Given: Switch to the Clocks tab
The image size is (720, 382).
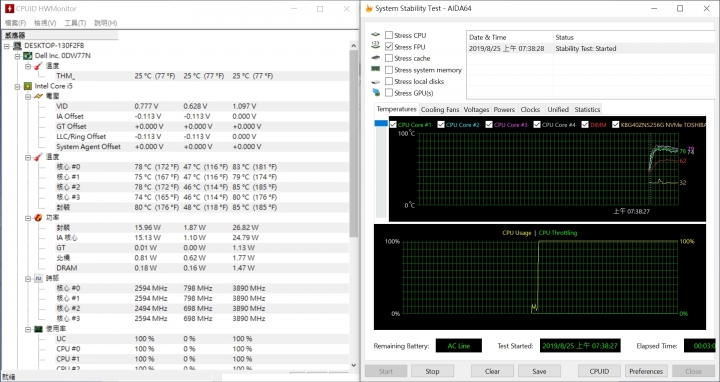Looking at the screenshot, I should (x=530, y=109).
